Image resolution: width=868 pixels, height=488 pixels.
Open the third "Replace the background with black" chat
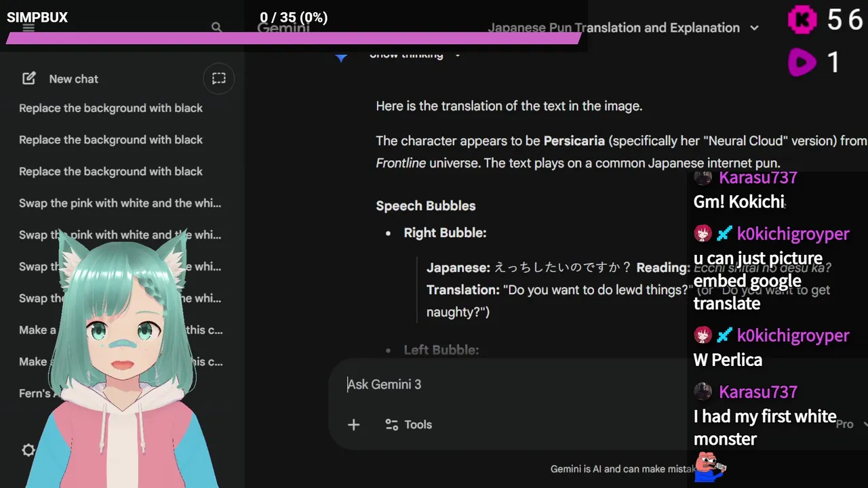point(111,171)
